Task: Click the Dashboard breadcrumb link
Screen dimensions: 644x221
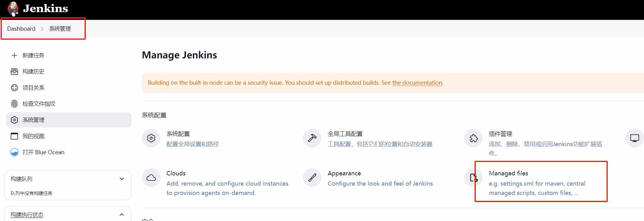Action: 21,29
